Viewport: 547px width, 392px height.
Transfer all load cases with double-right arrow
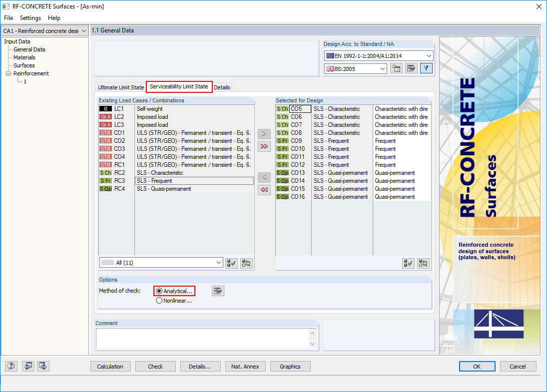(264, 146)
